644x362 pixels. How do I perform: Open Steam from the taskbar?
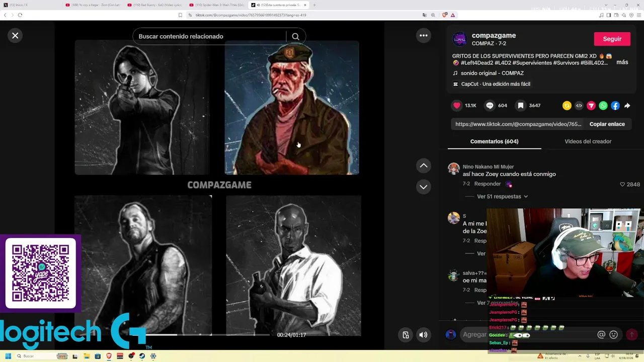[142, 356]
